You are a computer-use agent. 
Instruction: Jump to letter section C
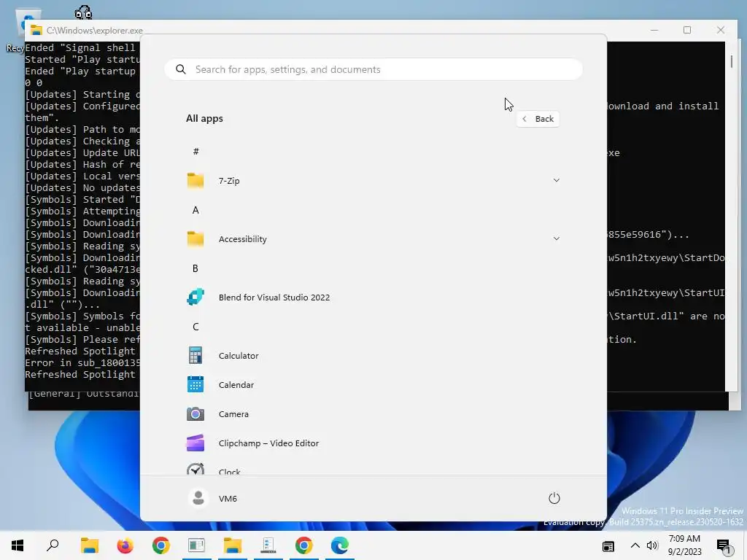[x=196, y=327]
